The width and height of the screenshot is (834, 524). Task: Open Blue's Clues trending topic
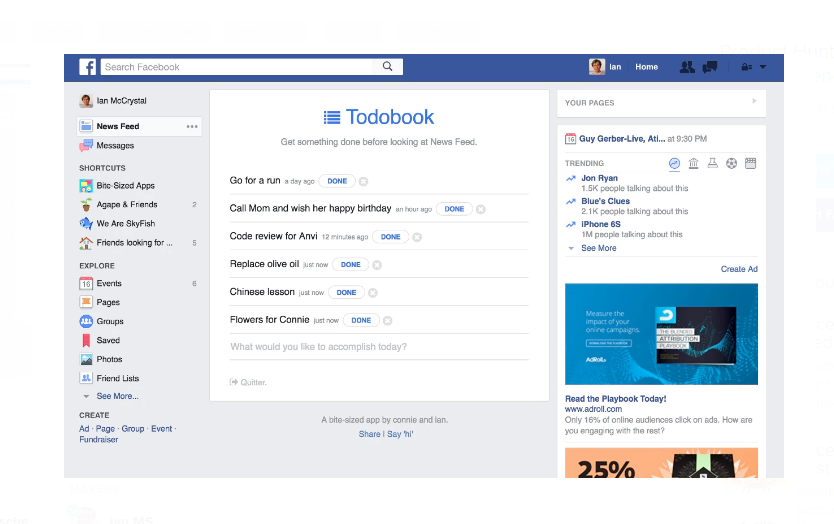[605, 201]
